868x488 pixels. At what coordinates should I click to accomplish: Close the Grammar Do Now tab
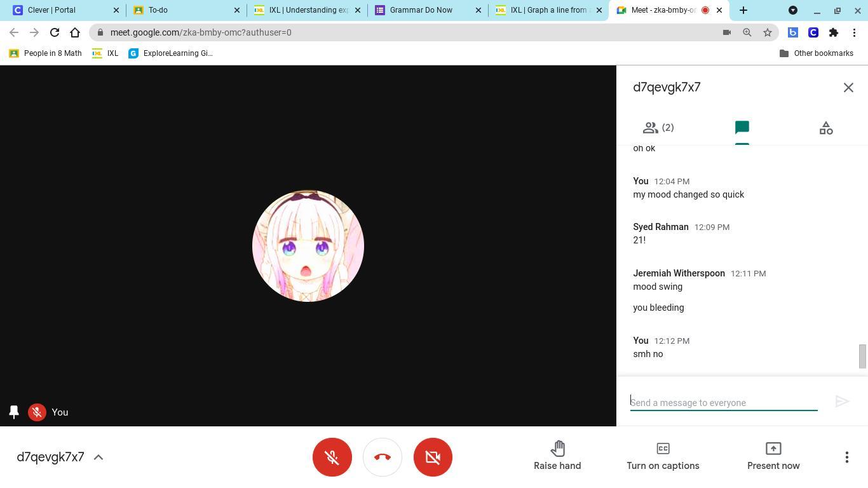(478, 10)
